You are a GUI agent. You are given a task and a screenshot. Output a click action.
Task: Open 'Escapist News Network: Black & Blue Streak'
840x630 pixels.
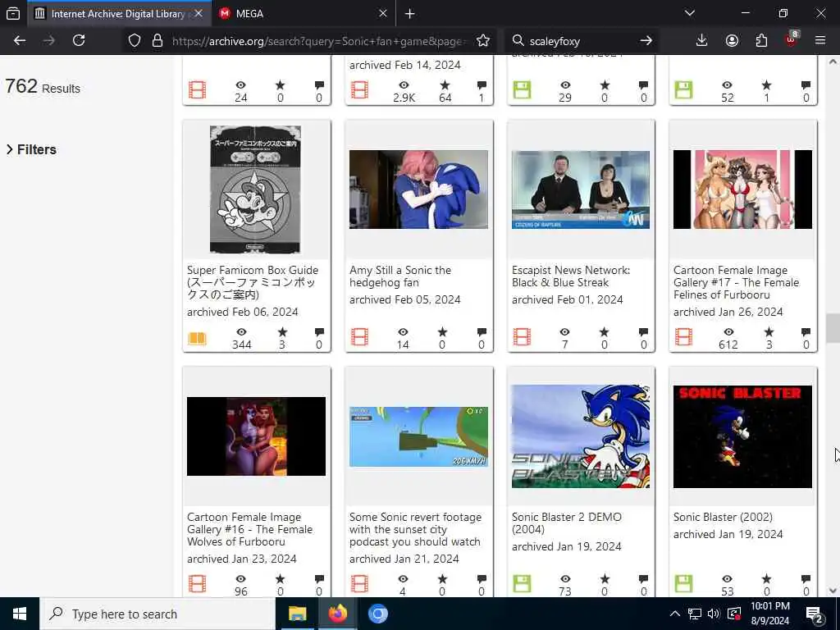571,276
